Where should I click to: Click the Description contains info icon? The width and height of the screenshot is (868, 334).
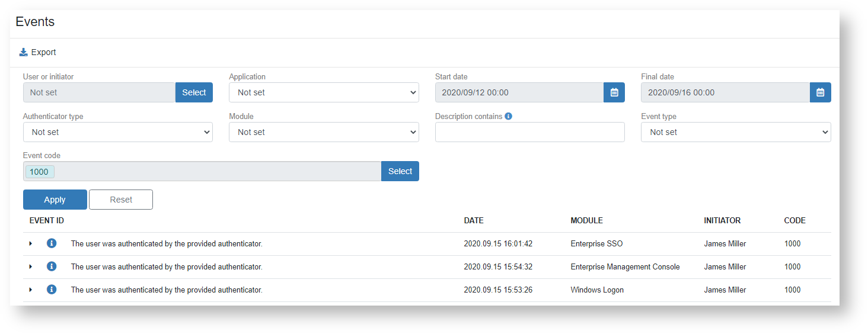coord(509,116)
